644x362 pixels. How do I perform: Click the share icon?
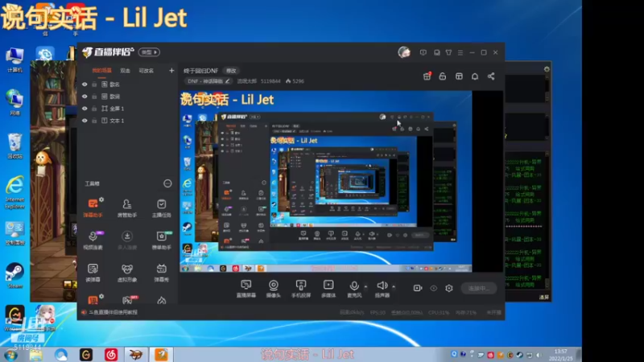[491, 76]
